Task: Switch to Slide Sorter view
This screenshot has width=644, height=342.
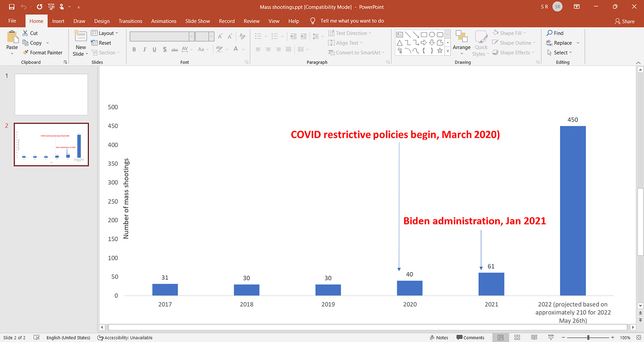Action: coord(516,338)
